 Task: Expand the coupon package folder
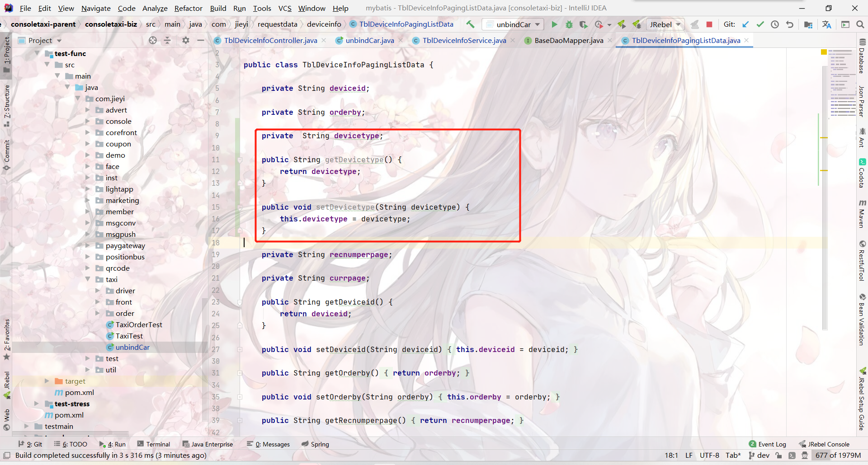coord(88,144)
